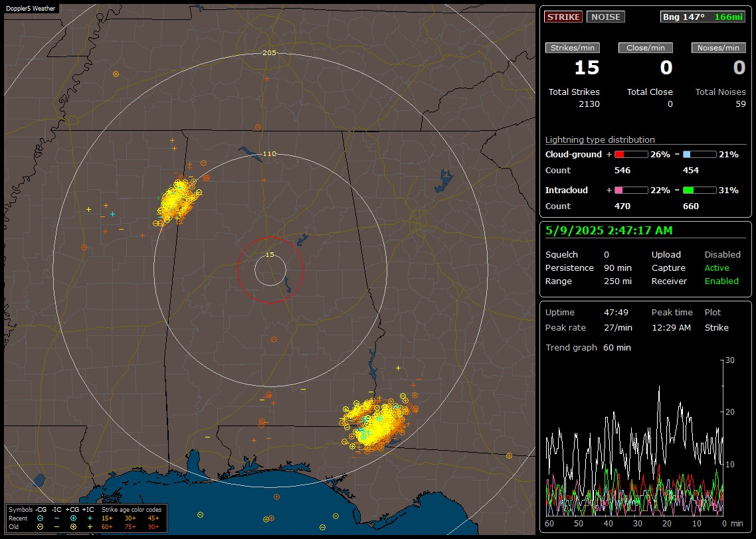Screen dimensions: 756x539
Task: Click the 110 range ring label
Action: pyautogui.click(x=270, y=153)
